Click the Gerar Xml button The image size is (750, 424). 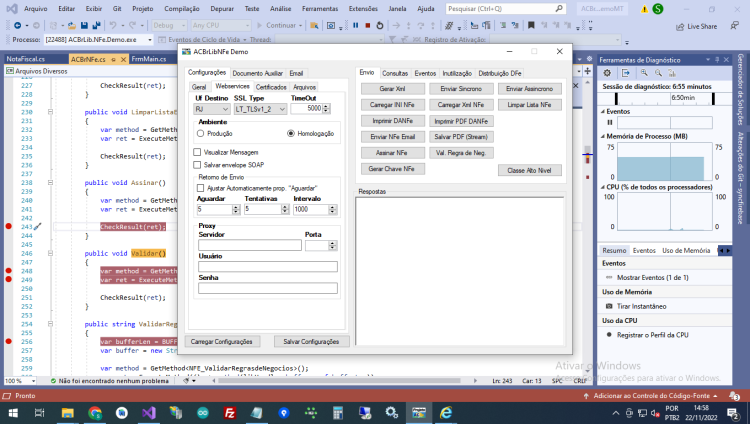(x=393, y=89)
